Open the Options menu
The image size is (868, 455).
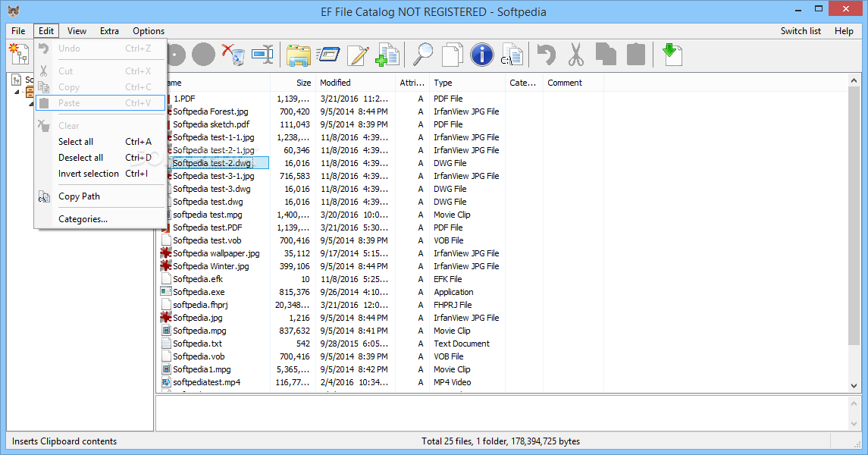point(149,31)
